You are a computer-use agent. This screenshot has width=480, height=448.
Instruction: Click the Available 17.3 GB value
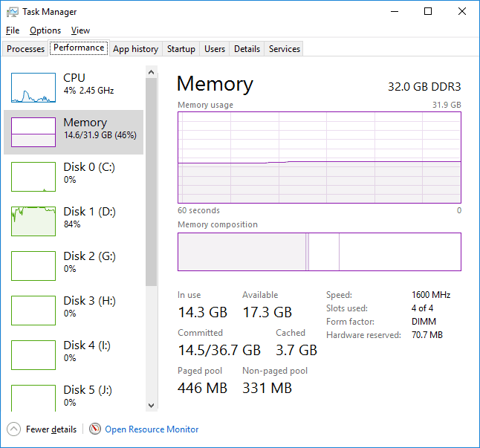point(267,312)
